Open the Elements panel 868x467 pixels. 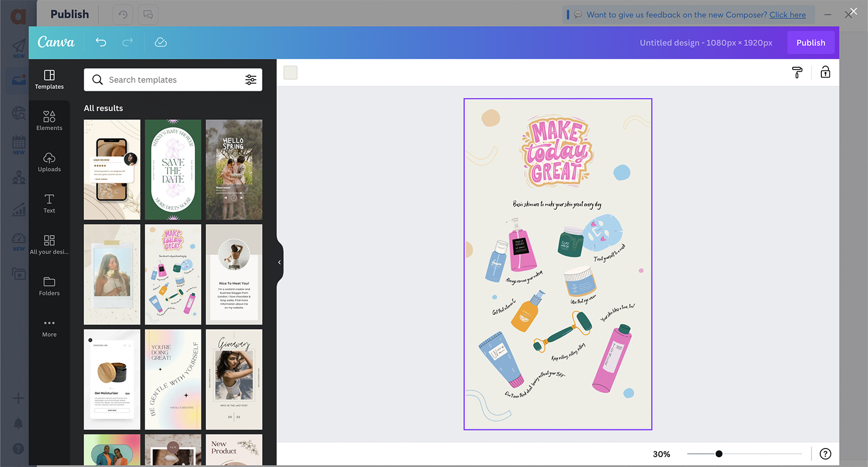[49, 121]
